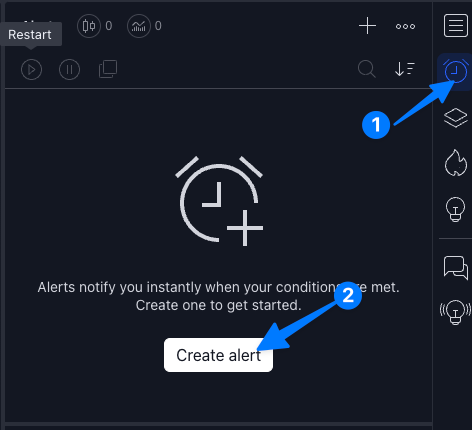Click the Restart tooltip label

[30, 35]
